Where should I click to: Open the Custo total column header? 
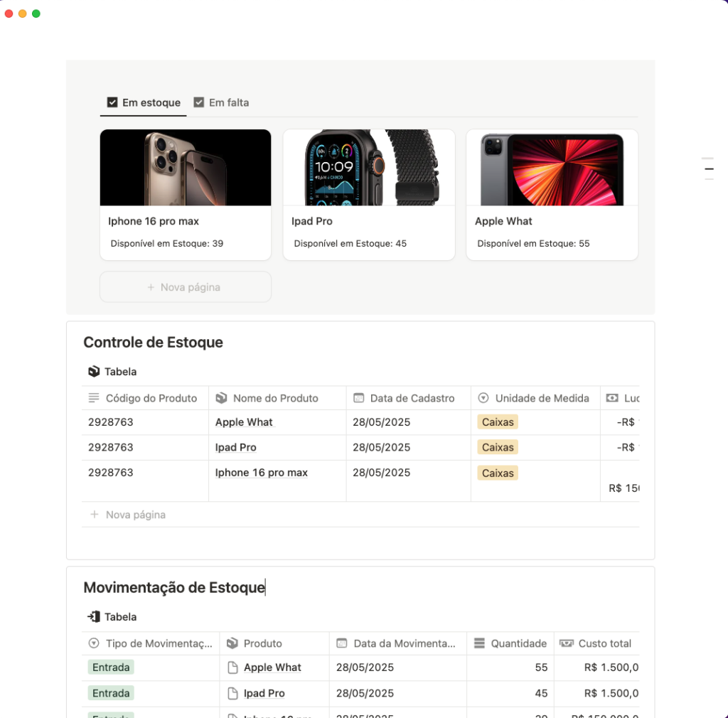pos(596,644)
